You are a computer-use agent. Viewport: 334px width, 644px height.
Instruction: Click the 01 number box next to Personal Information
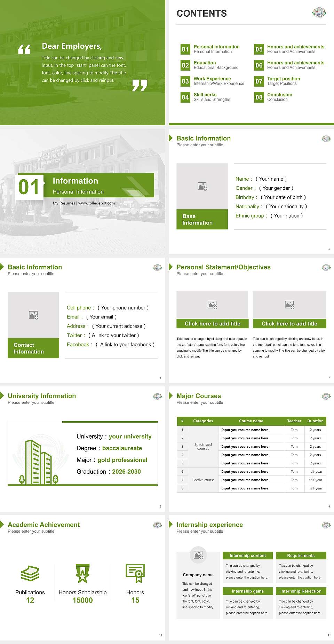pos(185,49)
